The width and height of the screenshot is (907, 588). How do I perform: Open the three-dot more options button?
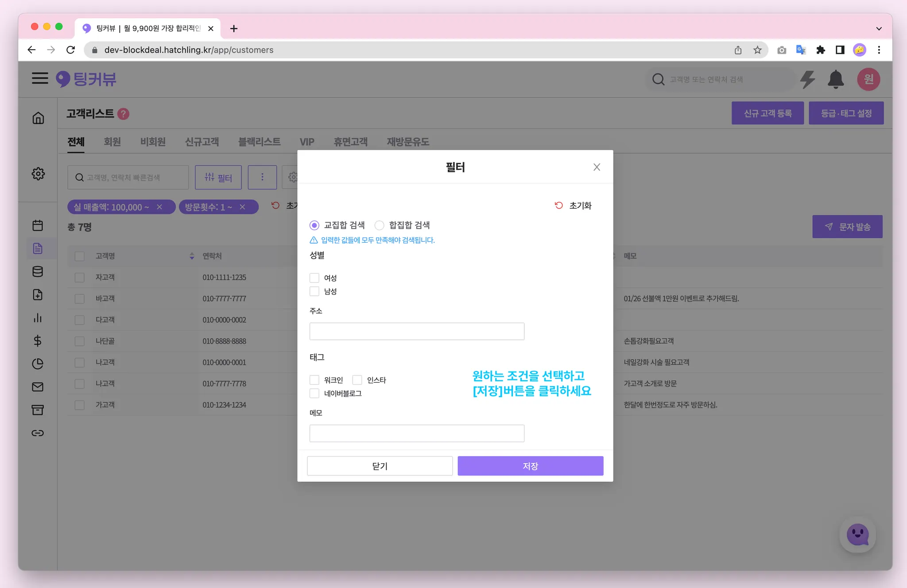(x=262, y=177)
